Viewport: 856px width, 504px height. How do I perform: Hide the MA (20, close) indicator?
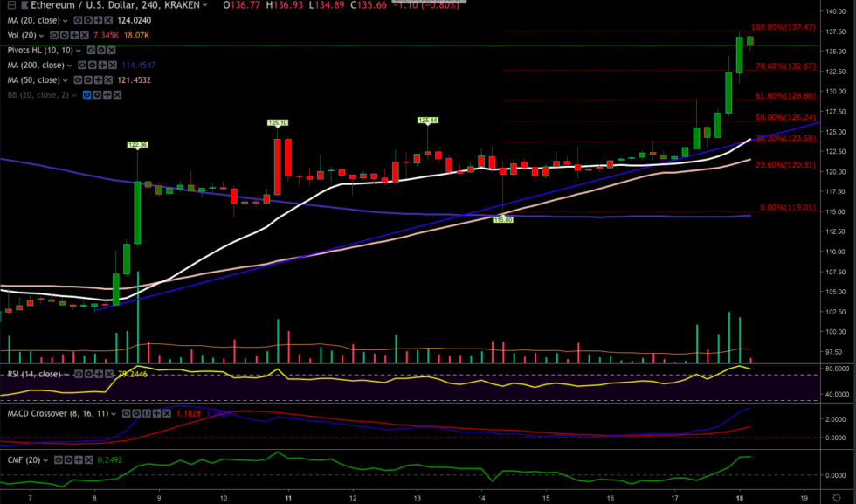[76, 20]
